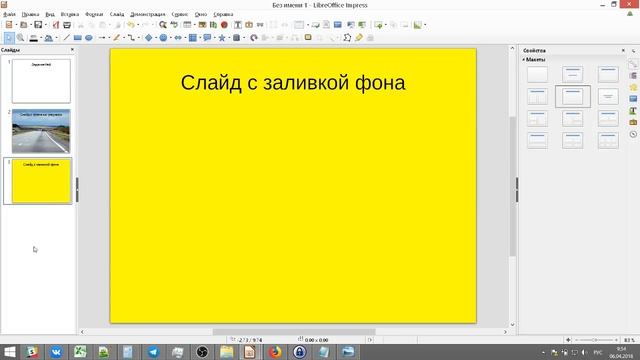Choose the Zoom & Pan tool
This screenshot has height=360, width=640.
click(x=20, y=38)
